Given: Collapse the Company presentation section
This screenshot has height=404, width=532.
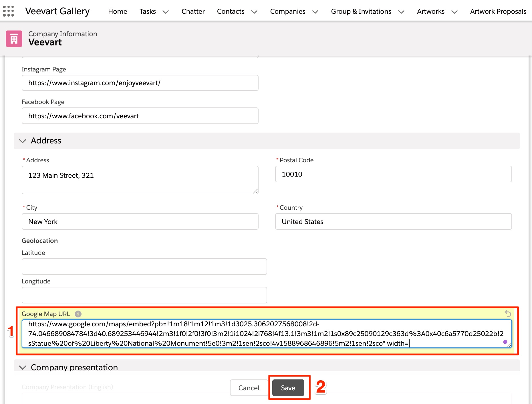Looking at the screenshot, I should [23, 367].
